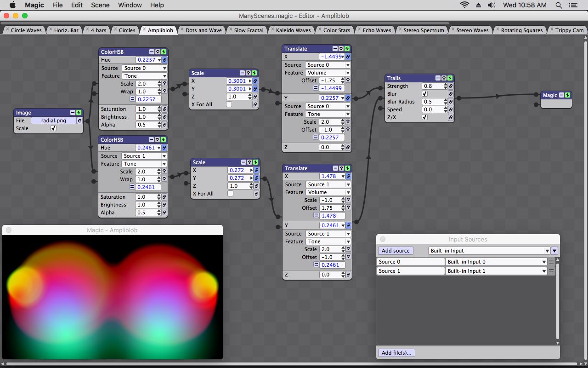
Task: Click the green enable icon on the Magic node
Action: pos(568,95)
